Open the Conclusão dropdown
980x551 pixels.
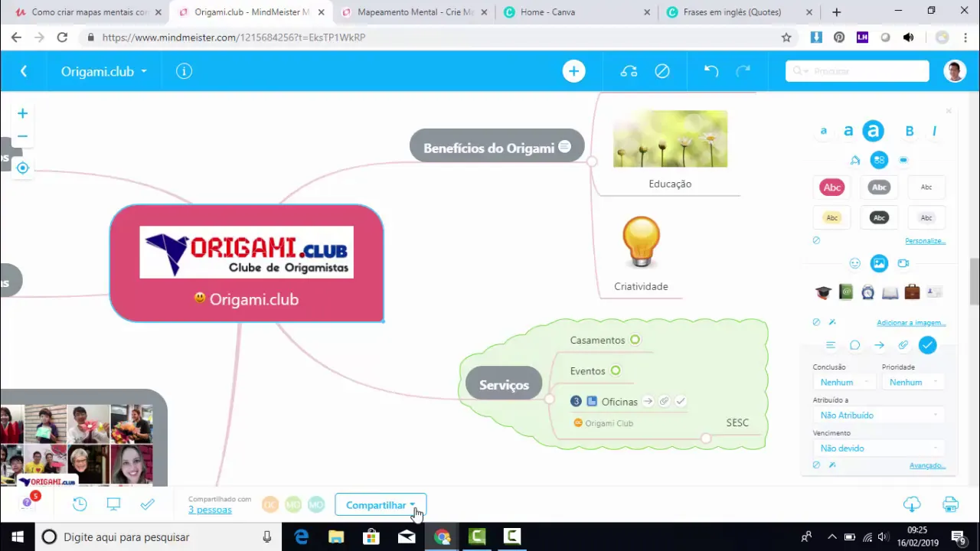coord(845,382)
